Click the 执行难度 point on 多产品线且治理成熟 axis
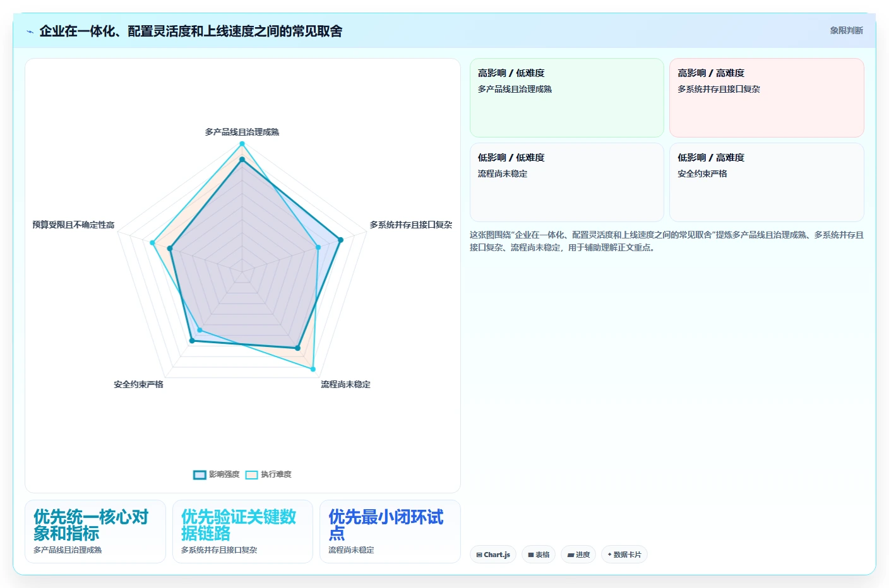 tap(242, 144)
